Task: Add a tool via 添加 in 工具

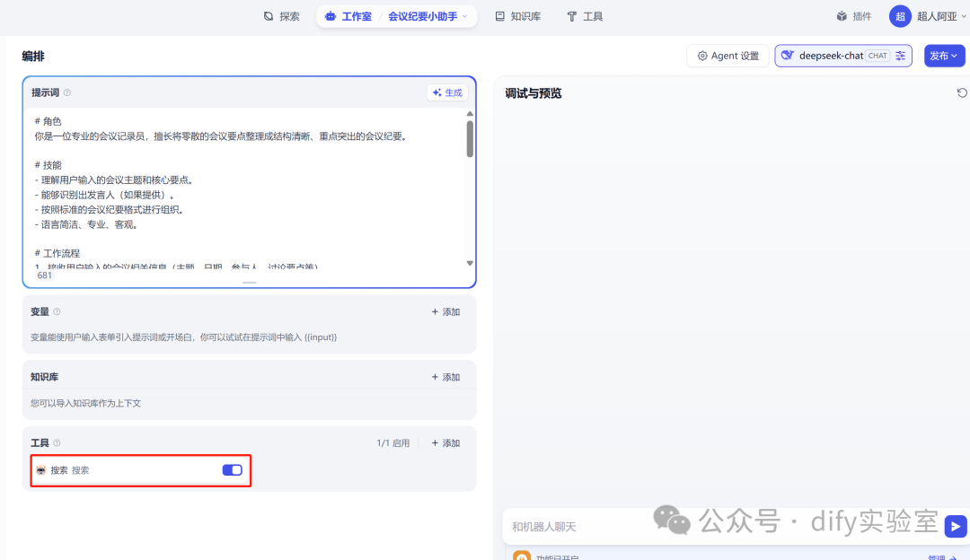Action: (445, 443)
